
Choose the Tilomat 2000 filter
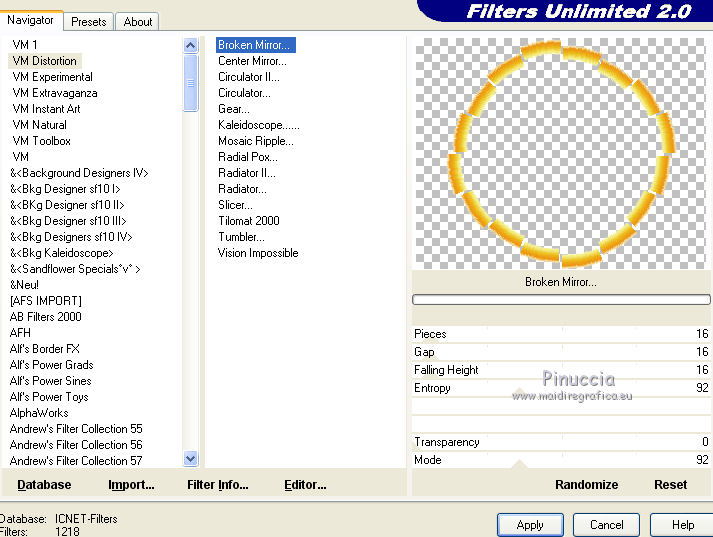249,221
